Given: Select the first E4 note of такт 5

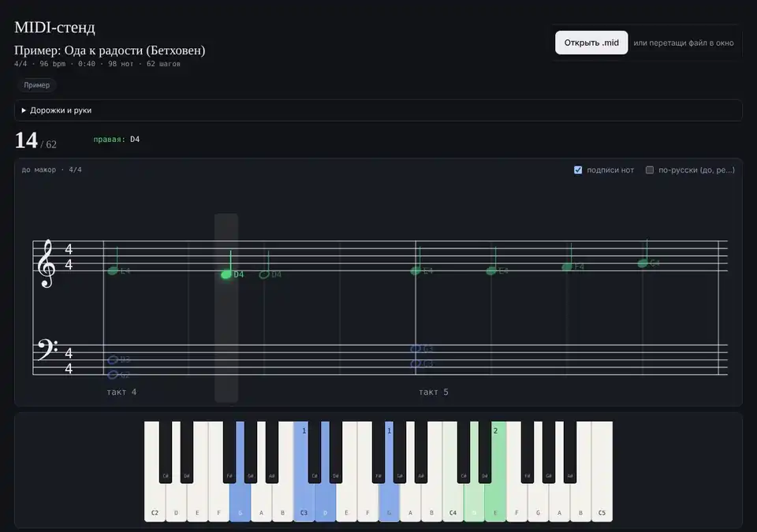Looking at the screenshot, I should (416, 271).
